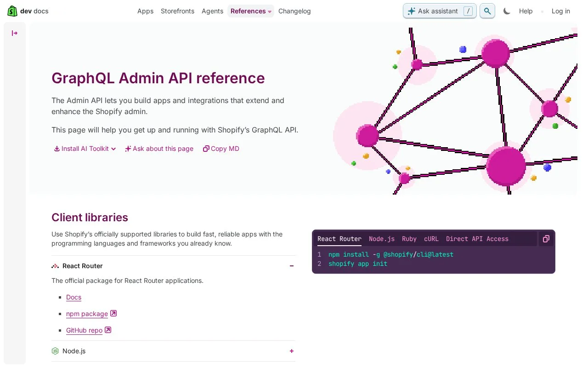Copy the code snippet with the copy icon
Screen dimensions: 588x368
(x=546, y=239)
